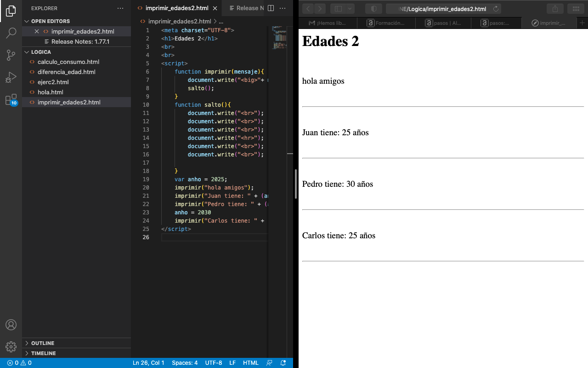Click the breadcrumb ellipsis segment

click(x=221, y=22)
